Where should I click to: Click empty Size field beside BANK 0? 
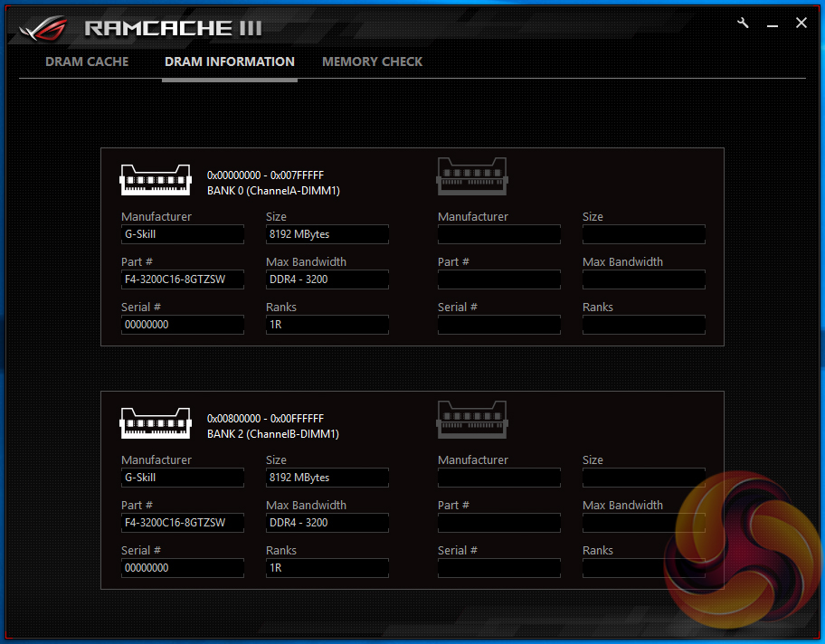644,234
